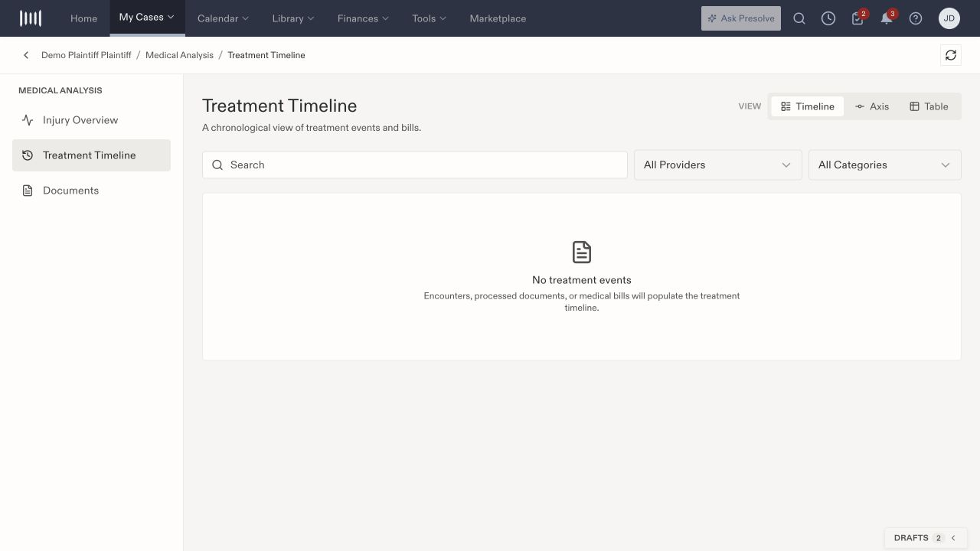Expand the My Cases menu
Viewport: 980px width, 551px height.
pos(147,18)
